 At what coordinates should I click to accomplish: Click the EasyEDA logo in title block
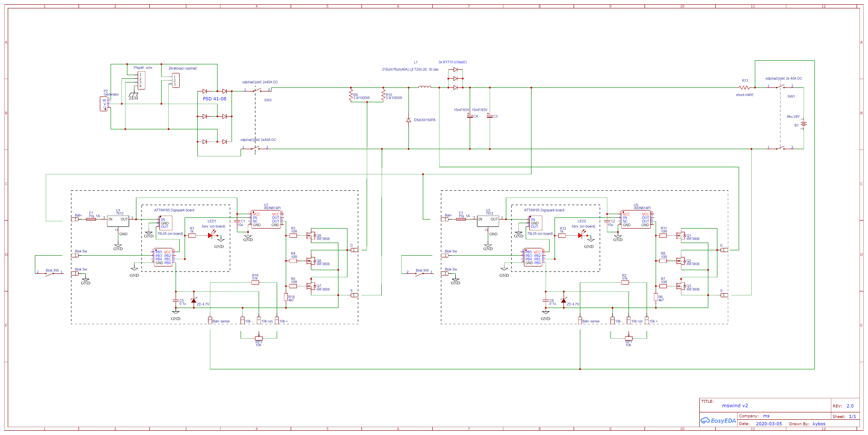click(718, 421)
